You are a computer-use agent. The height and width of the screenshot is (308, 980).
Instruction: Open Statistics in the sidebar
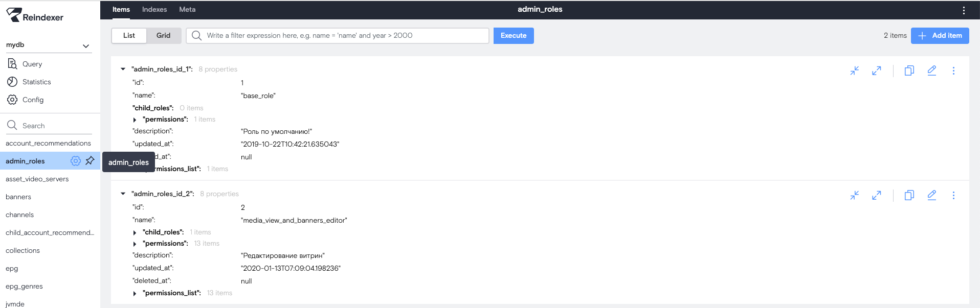pyautogui.click(x=36, y=82)
